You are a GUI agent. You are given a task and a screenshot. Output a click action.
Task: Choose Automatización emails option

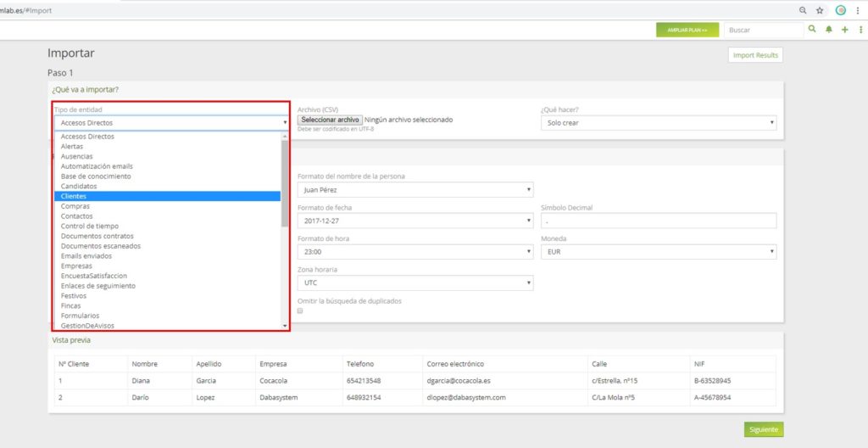(x=168, y=166)
